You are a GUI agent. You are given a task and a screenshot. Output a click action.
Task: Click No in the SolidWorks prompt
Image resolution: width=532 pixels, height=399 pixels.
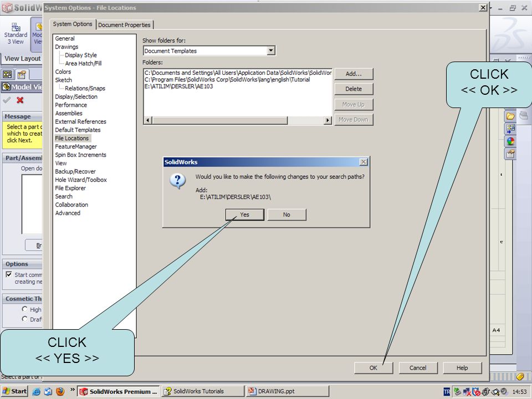point(287,215)
